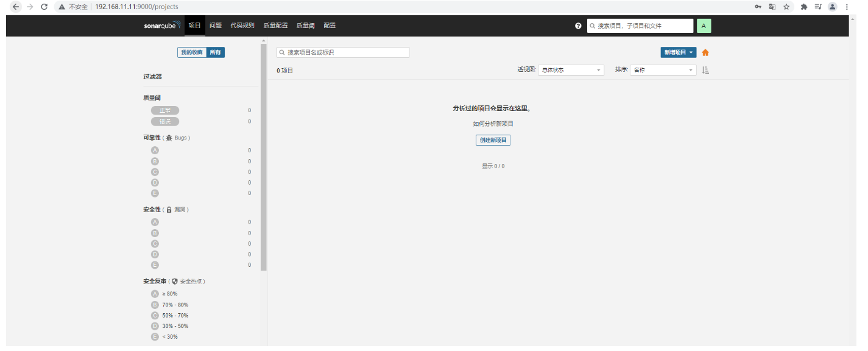Click the 可靠性 Bugs section heading

166,138
